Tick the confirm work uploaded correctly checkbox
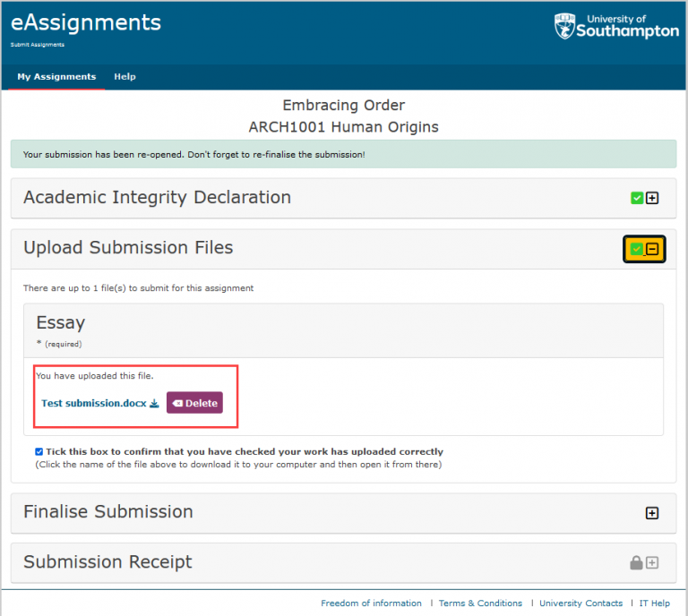The width and height of the screenshot is (688, 616). tap(39, 452)
